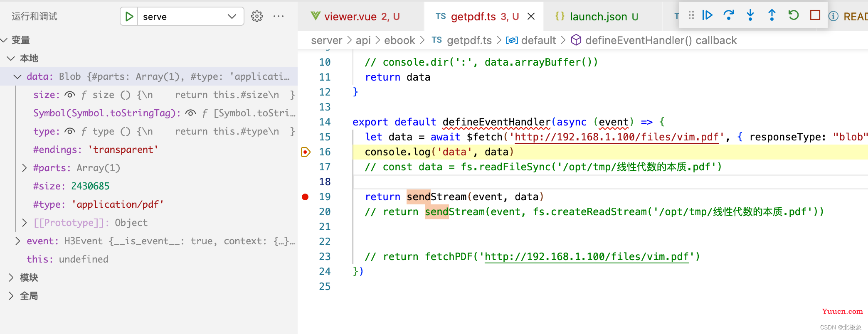The width and height of the screenshot is (868, 334).
Task: Click the ebook breadcrumb segment
Action: [x=399, y=40]
